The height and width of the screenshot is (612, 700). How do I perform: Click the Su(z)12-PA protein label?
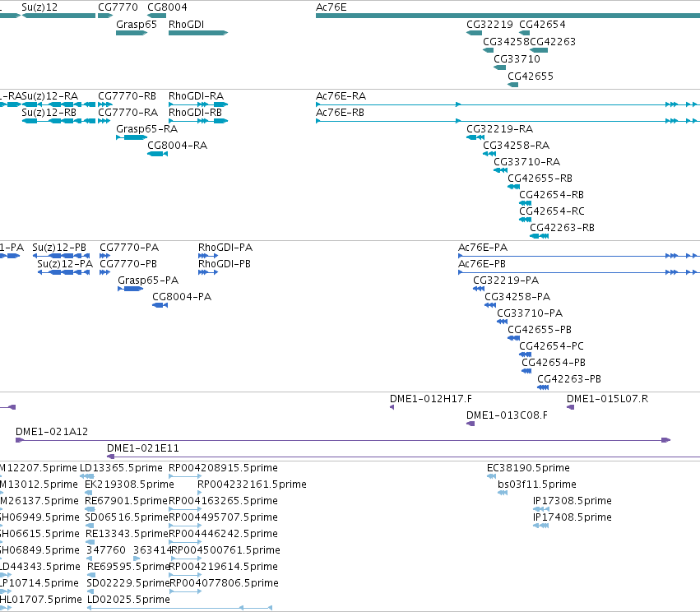click(x=65, y=264)
